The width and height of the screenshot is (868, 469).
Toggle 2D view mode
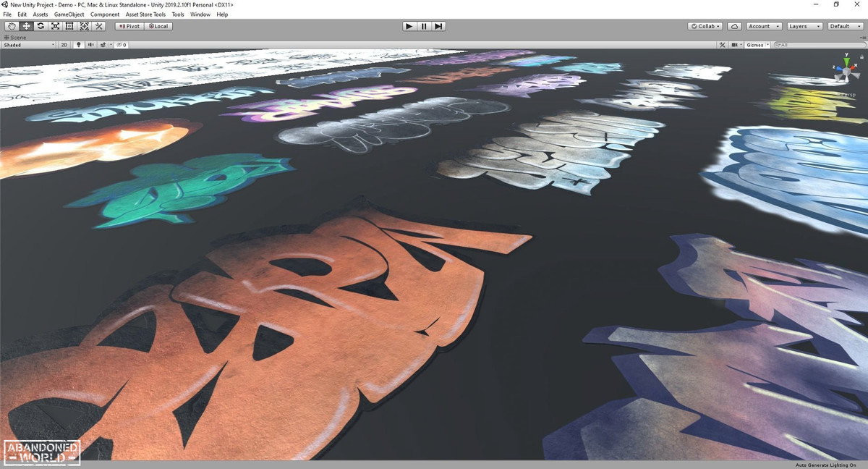pyautogui.click(x=64, y=45)
